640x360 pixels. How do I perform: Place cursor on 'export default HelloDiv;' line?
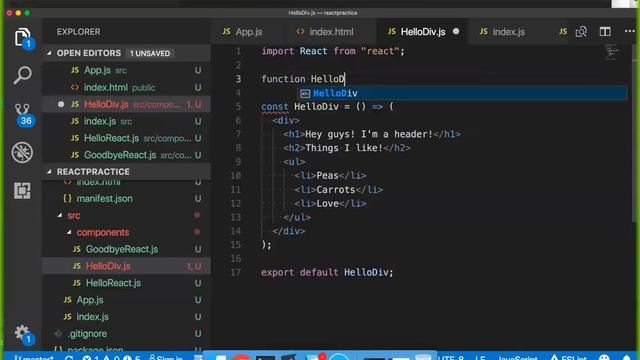tap(327, 272)
